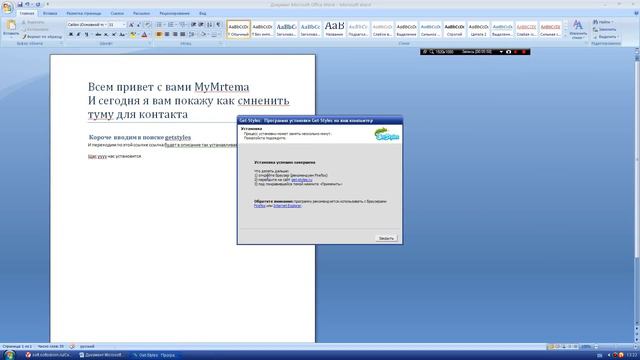Open the Shading paint bucket dropdown
The image size is (640, 360).
(204, 35)
